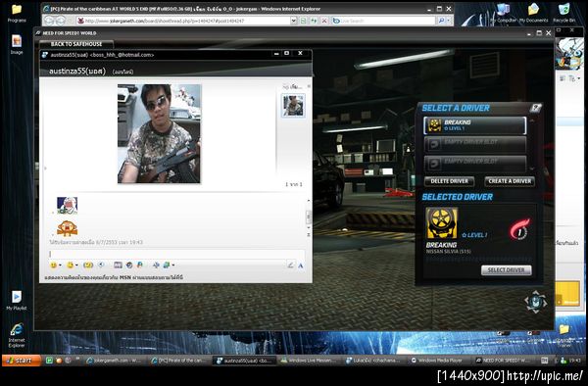This screenshot has height=386, width=588.
Task: Click the old man emoticon in conversation
Action: pos(67,206)
